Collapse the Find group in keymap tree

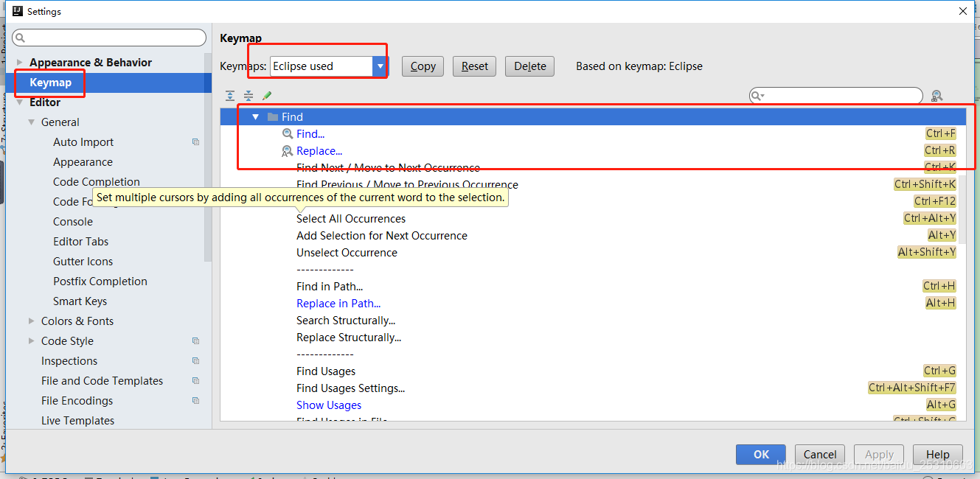(x=256, y=117)
